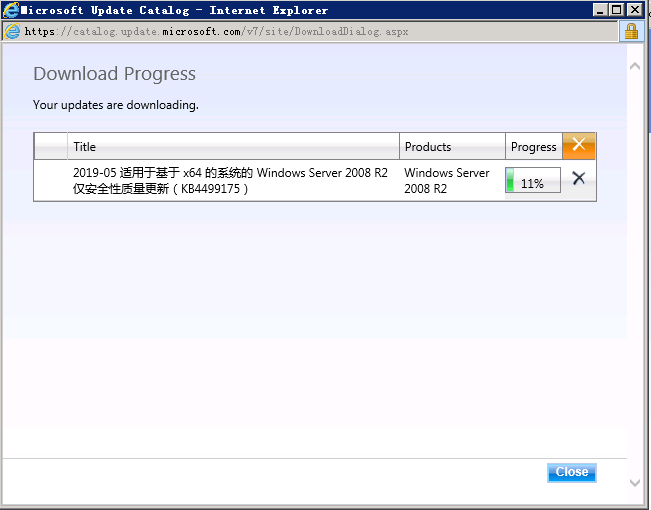
Task: Cancel the KB4499175 download with the X icon
Action: 578,179
